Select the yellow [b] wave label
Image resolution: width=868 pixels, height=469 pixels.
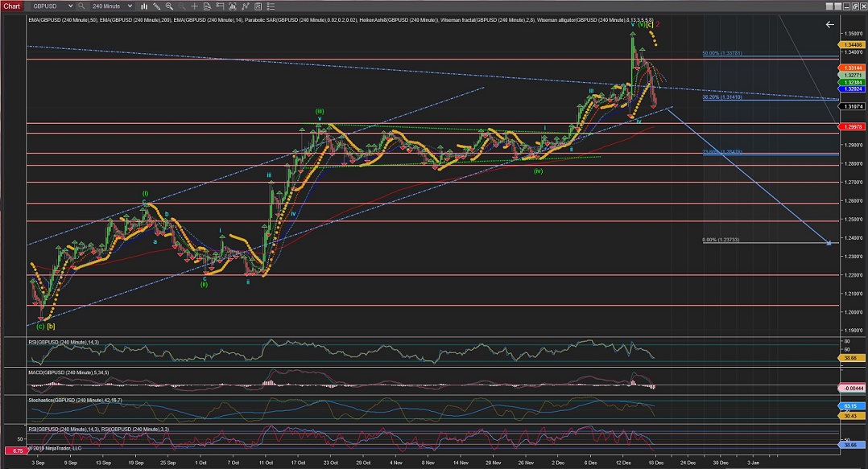51,327
